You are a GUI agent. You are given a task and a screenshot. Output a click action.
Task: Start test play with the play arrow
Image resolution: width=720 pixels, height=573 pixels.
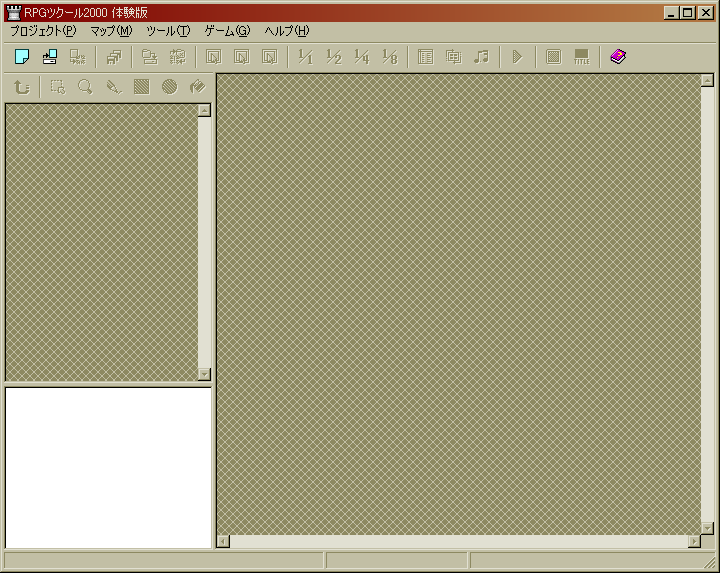pyautogui.click(x=517, y=57)
